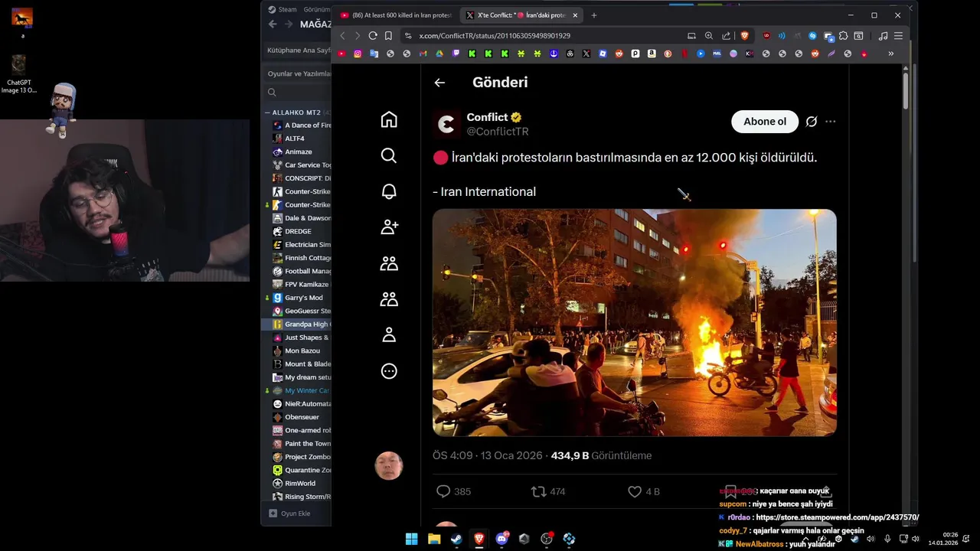Open the Amazon bookmark in bookmarks bar

tap(652, 54)
